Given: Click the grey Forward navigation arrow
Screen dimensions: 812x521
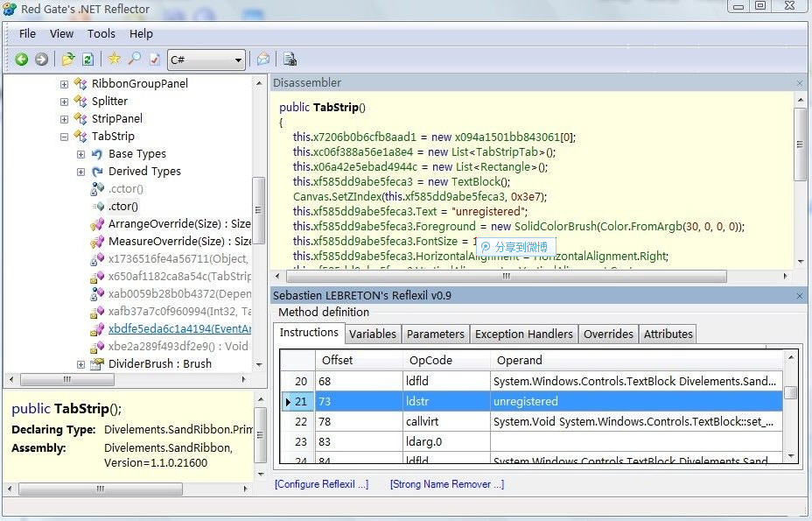Looking at the screenshot, I should (41, 60).
